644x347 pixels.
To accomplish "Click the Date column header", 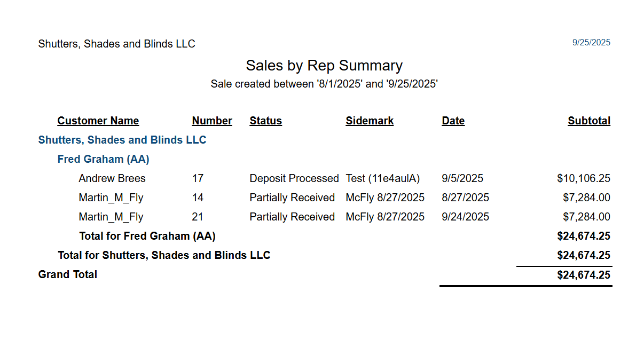I will 453,121.
